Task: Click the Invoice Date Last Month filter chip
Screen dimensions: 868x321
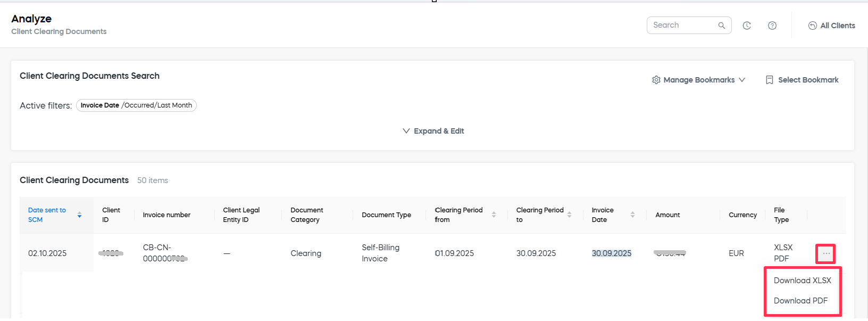Action: [136, 105]
